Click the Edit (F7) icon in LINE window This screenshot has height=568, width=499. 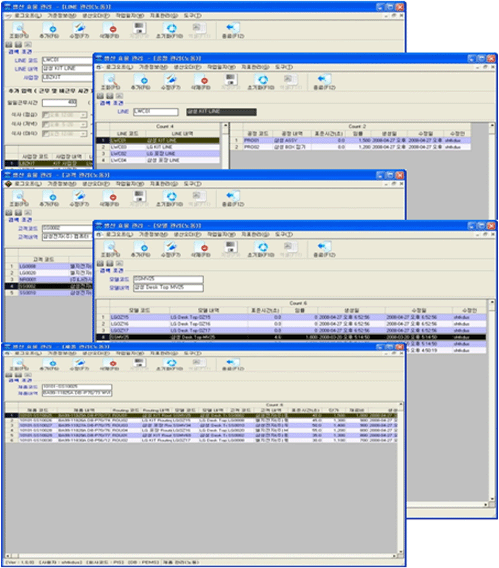pyautogui.click(x=79, y=30)
